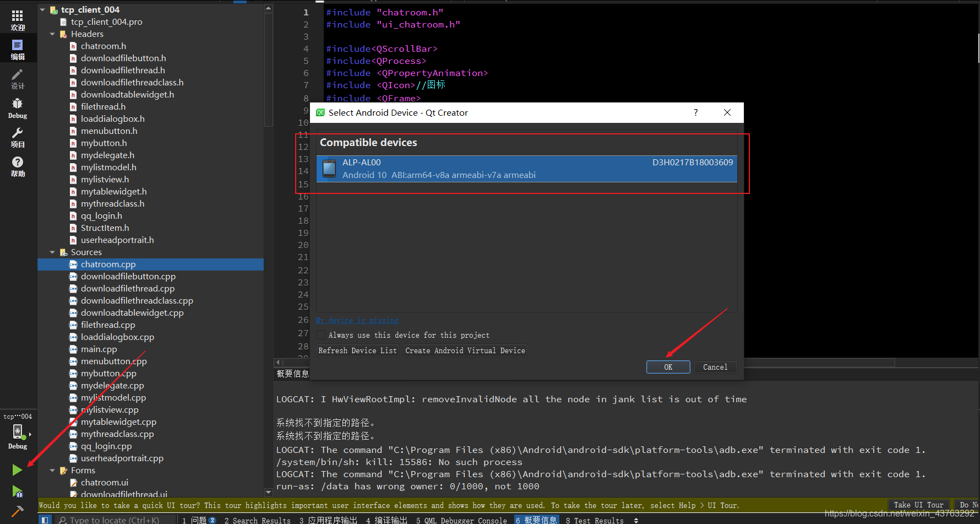Open downloadfilebutton.h in Headers
Image resolution: width=980 pixels, height=524 pixels.
123,58
